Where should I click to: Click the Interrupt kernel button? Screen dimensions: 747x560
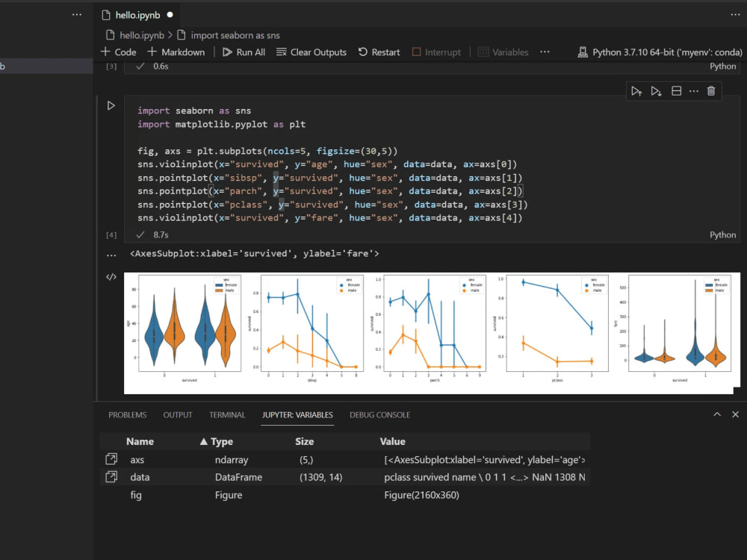[436, 52]
